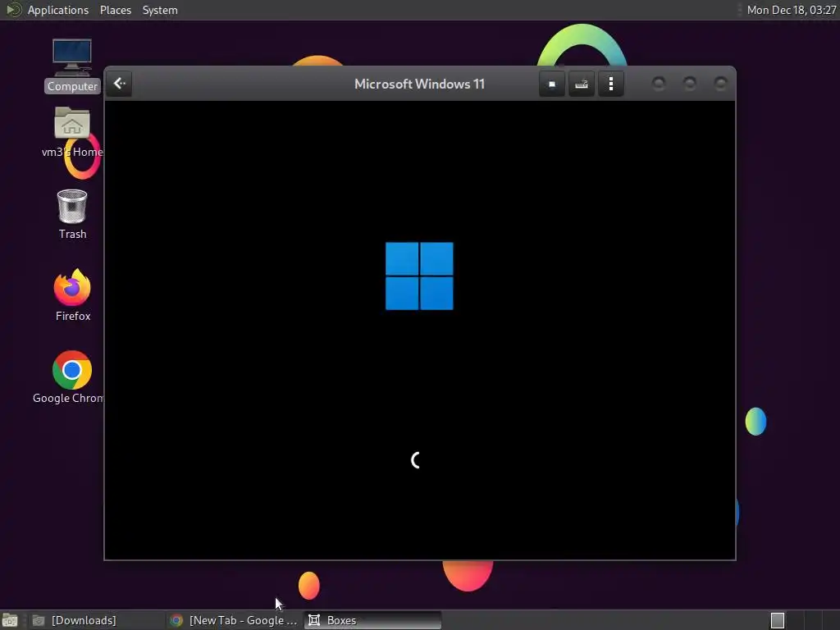840x630 pixels.
Task: Click the Mon Dec 18 clock
Action: [x=792, y=10]
